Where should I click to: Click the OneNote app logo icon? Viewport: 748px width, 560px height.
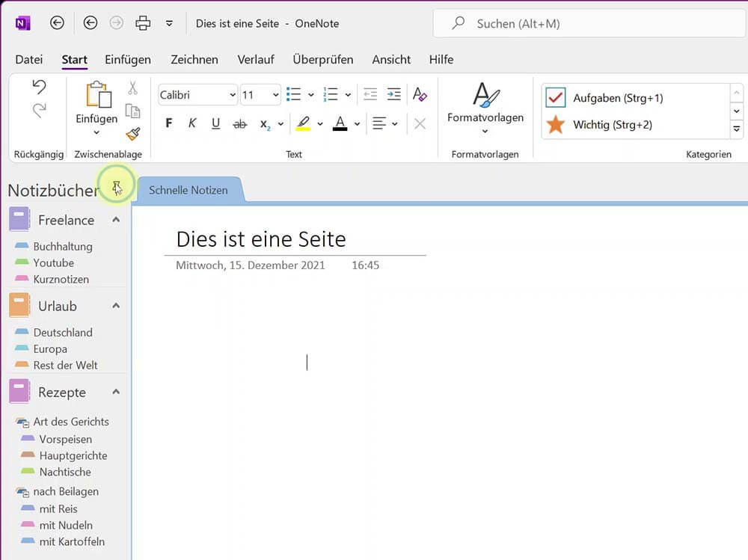(x=22, y=23)
